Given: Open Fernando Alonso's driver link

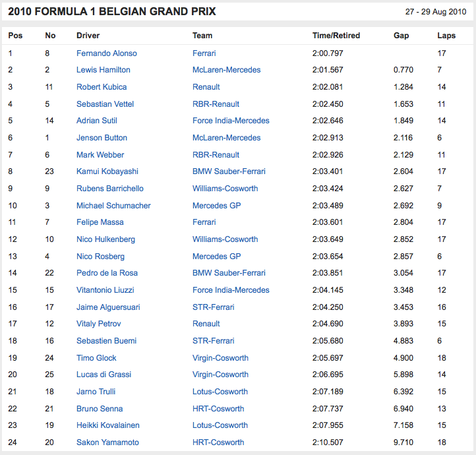Looking at the screenshot, I should coord(106,53).
